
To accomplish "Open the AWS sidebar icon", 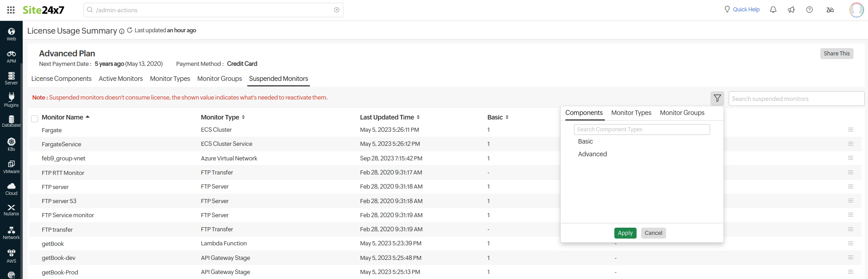I will [11, 256].
